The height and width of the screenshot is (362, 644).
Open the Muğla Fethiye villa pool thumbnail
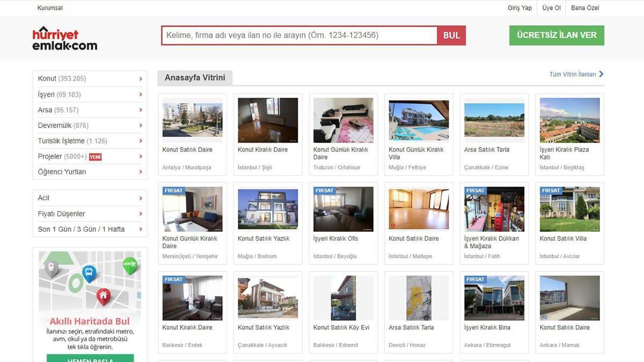[x=419, y=119]
